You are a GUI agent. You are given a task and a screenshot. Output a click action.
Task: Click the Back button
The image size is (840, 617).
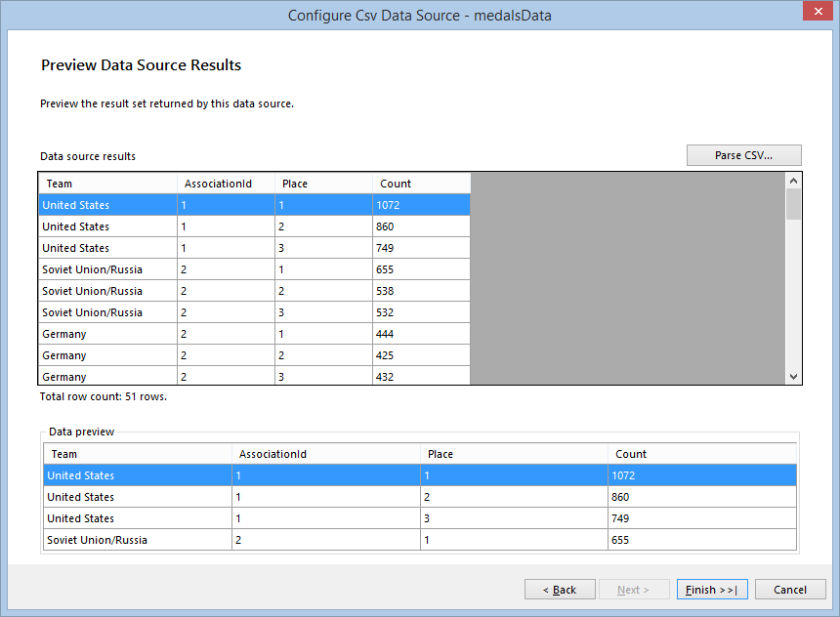560,589
